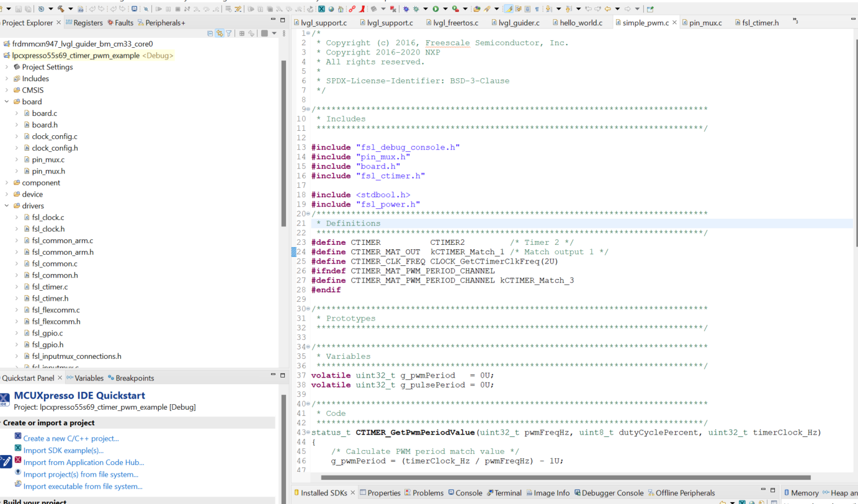The image size is (858, 504).
Task: Expand the component folder
Action: tap(7, 183)
